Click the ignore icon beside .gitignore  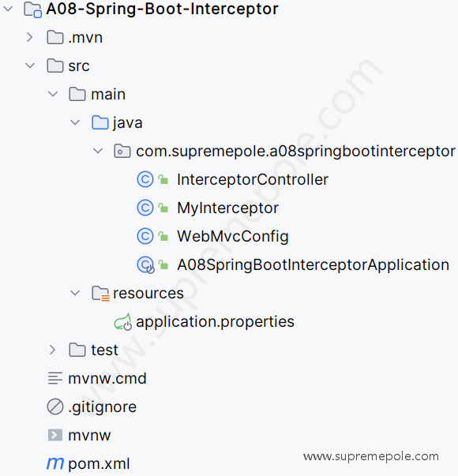click(55, 407)
